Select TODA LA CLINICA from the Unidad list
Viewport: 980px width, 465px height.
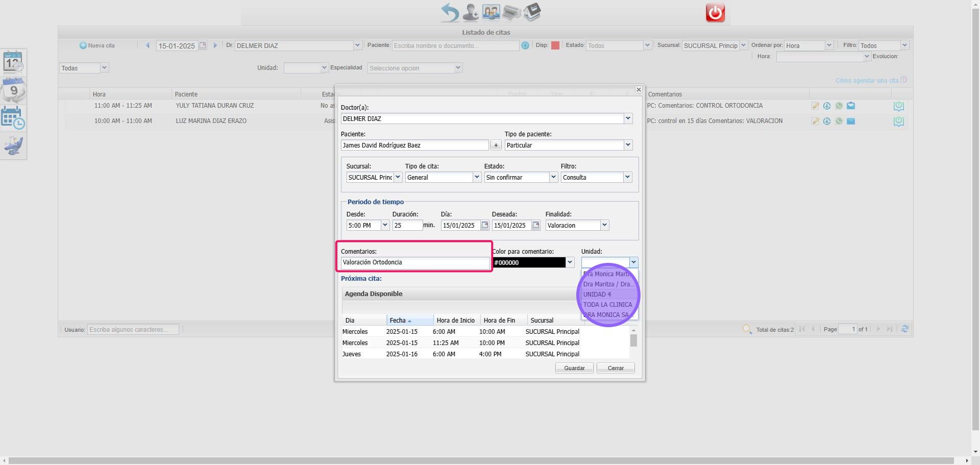tap(607, 305)
